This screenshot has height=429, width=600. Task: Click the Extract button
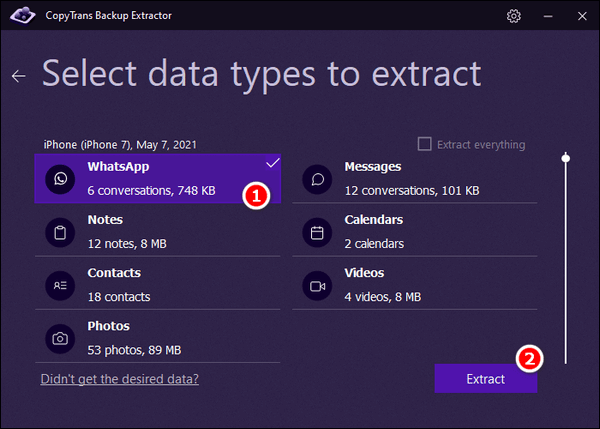tap(486, 378)
